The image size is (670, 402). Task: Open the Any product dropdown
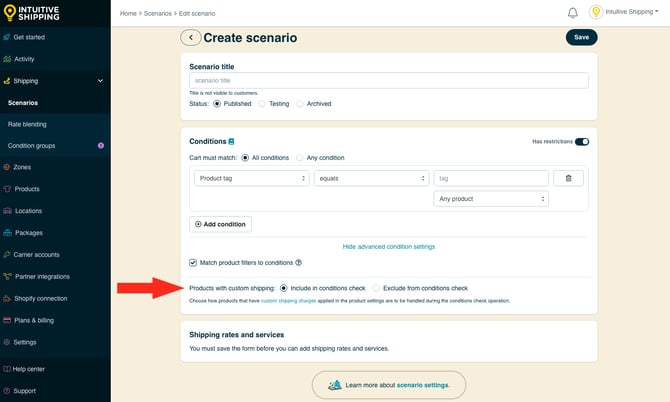pyautogui.click(x=491, y=199)
